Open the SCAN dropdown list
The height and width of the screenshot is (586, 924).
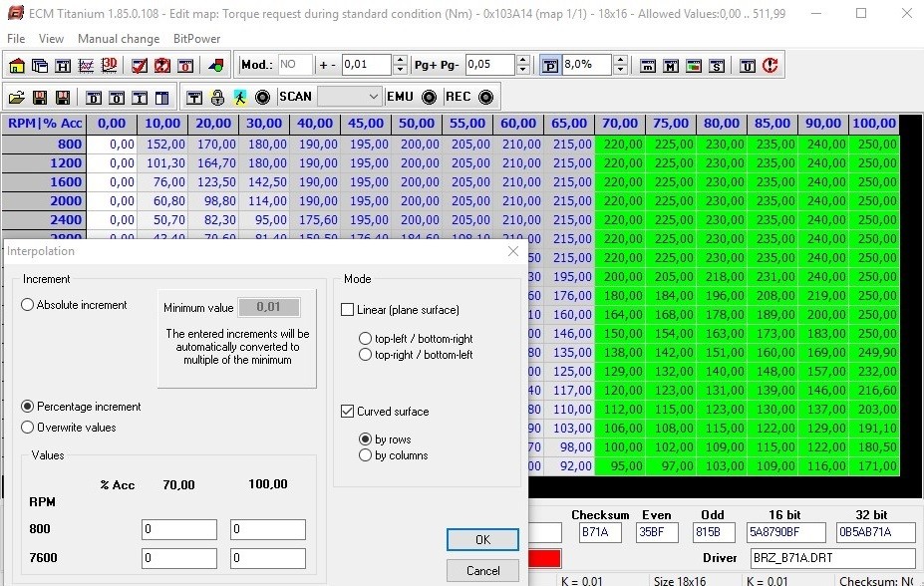(374, 97)
